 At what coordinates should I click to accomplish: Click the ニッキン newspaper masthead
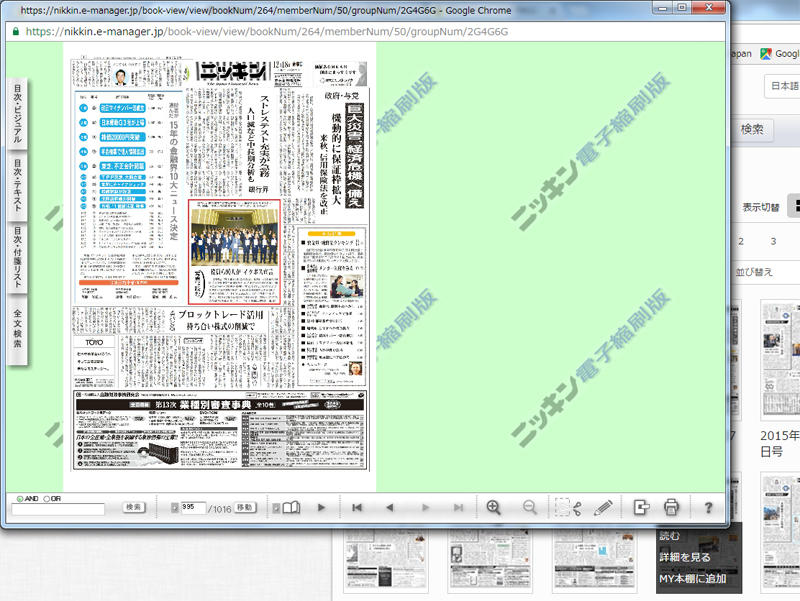tap(233, 71)
